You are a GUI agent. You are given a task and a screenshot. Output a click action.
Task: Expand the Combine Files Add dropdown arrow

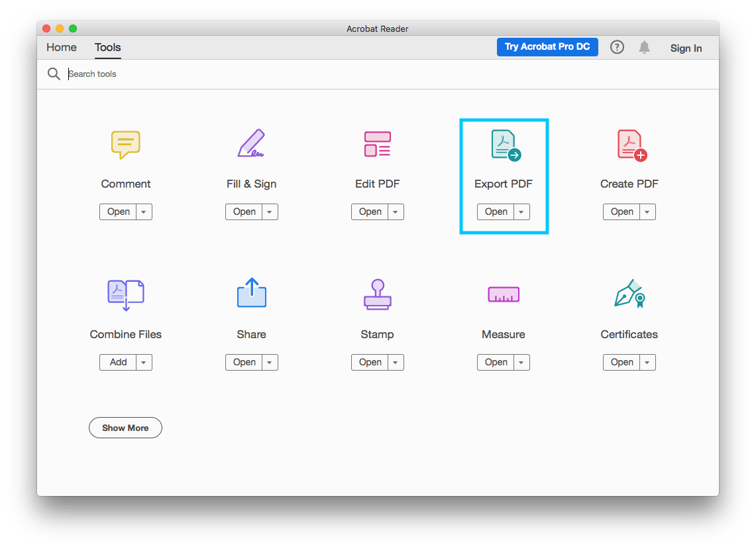click(x=144, y=362)
